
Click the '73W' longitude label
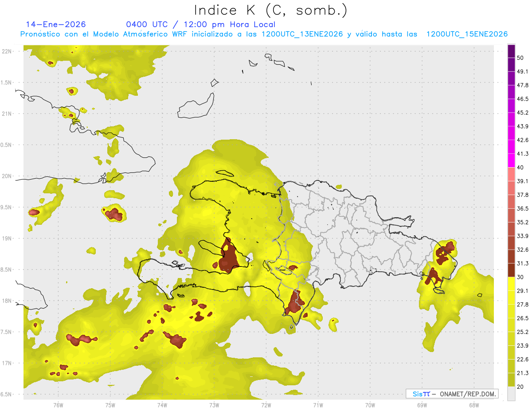[x=214, y=405]
